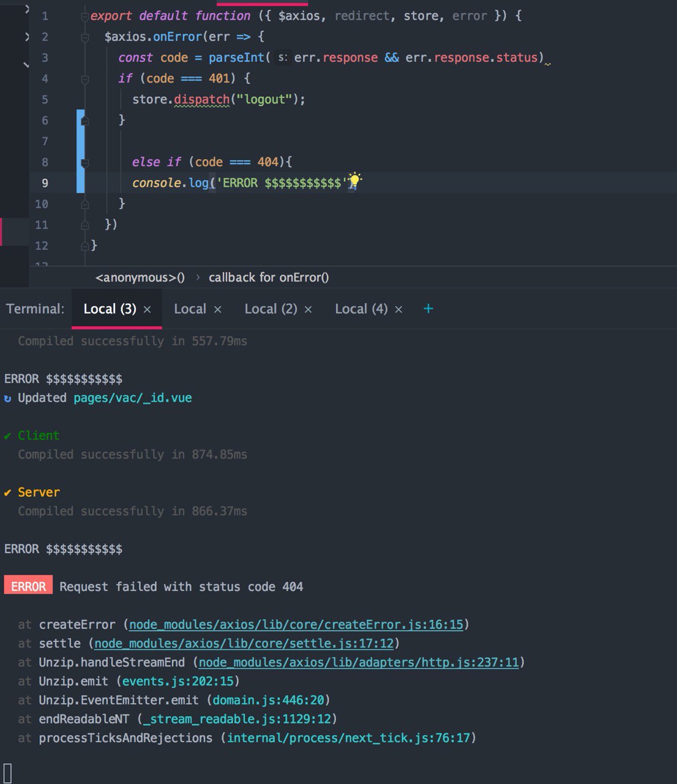The width and height of the screenshot is (677, 784).
Task: Fold the else if 404 block on line 8
Action: tap(84, 163)
